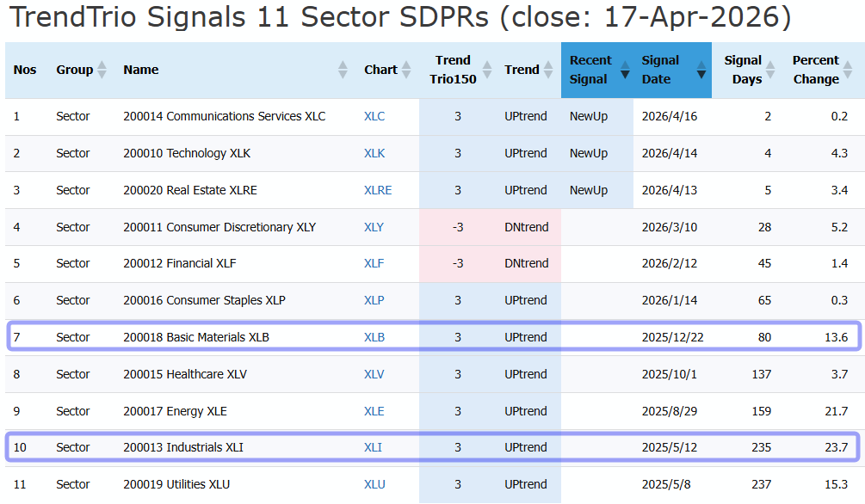Open the XLU chart link
The width and height of the screenshot is (865, 504).
[374, 484]
